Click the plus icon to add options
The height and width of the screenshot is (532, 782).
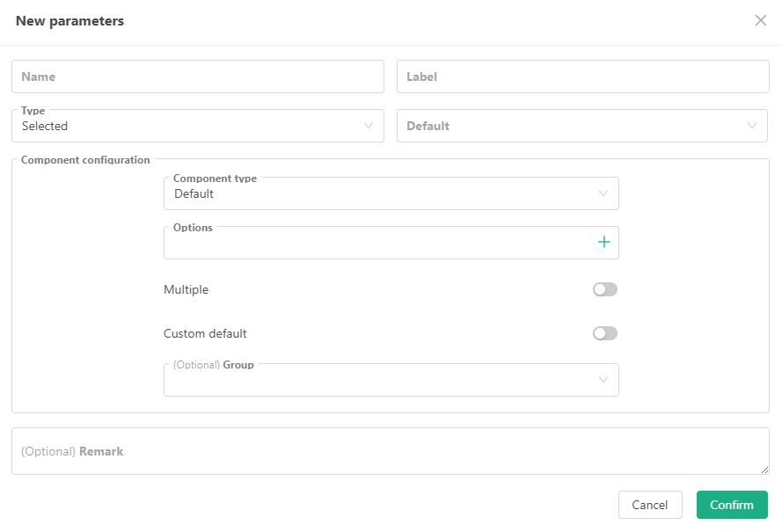[x=604, y=242]
